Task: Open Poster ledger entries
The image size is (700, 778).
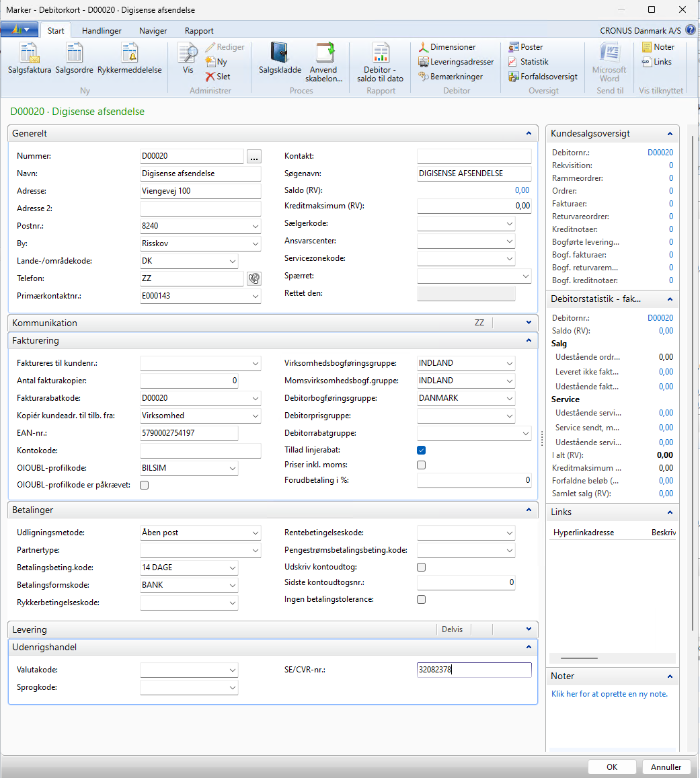Action: pyautogui.click(x=526, y=46)
